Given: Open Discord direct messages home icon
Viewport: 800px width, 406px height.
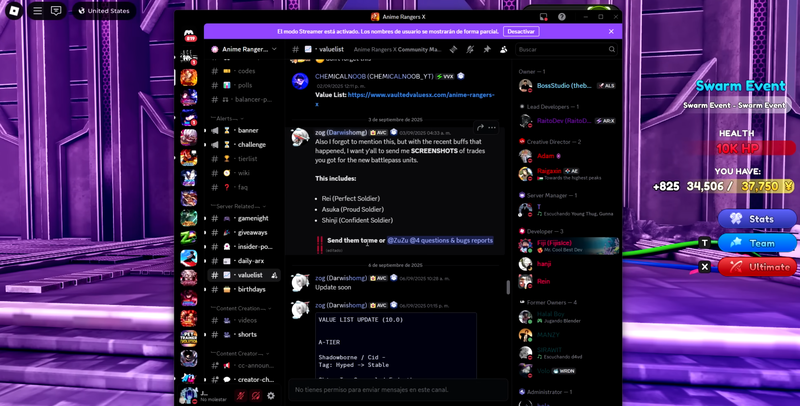Looking at the screenshot, I should (x=190, y=35).
